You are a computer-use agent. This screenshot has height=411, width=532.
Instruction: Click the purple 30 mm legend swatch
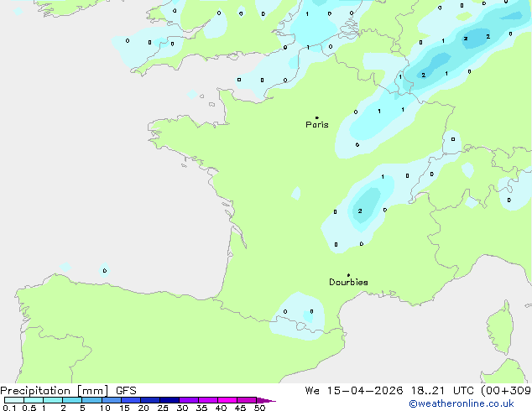coord(189,400)
